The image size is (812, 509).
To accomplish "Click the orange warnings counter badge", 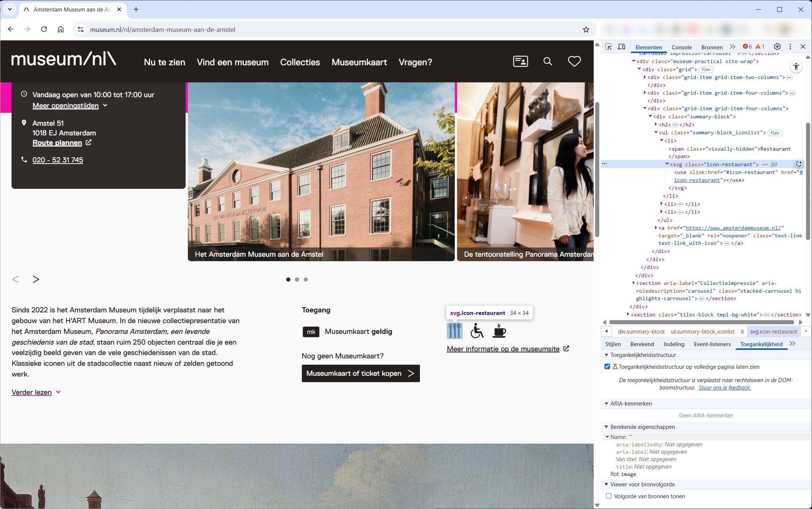I will click(760, 47).
